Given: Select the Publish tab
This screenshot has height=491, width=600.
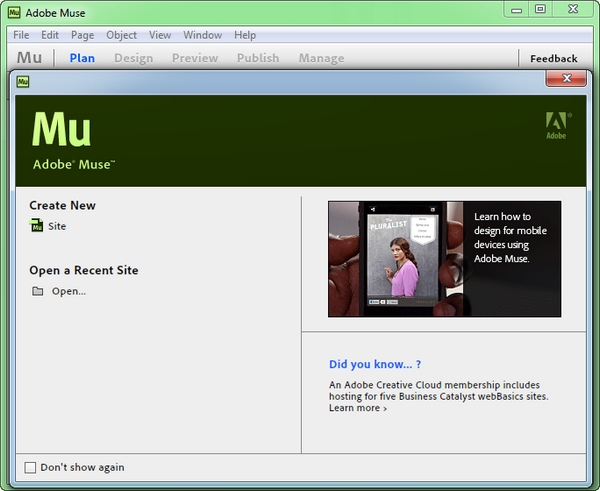Looking at the screenshot, I should [257, 58].
